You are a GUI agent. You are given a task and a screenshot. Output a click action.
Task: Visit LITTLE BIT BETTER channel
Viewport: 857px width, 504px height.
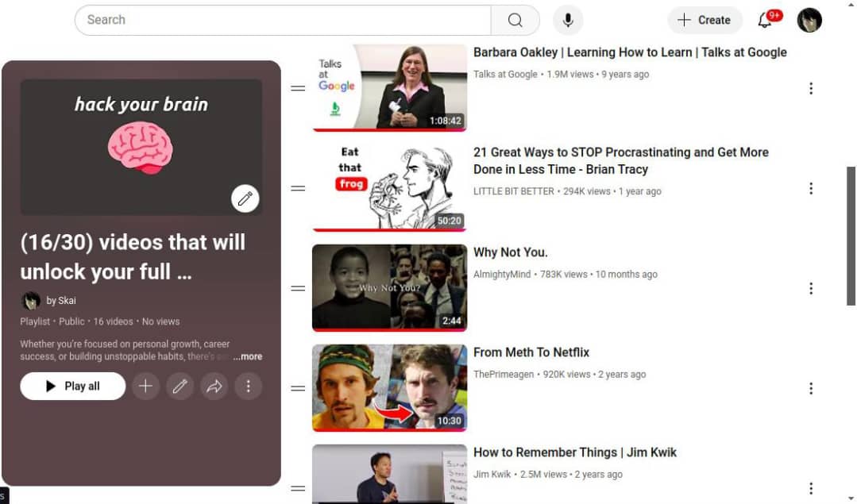[x=513, y=191]
